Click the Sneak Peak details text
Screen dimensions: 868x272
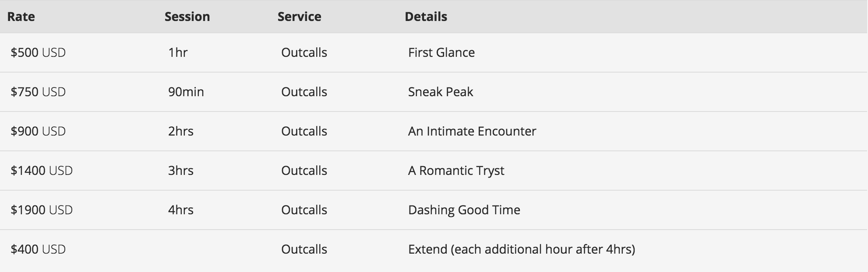441,92
